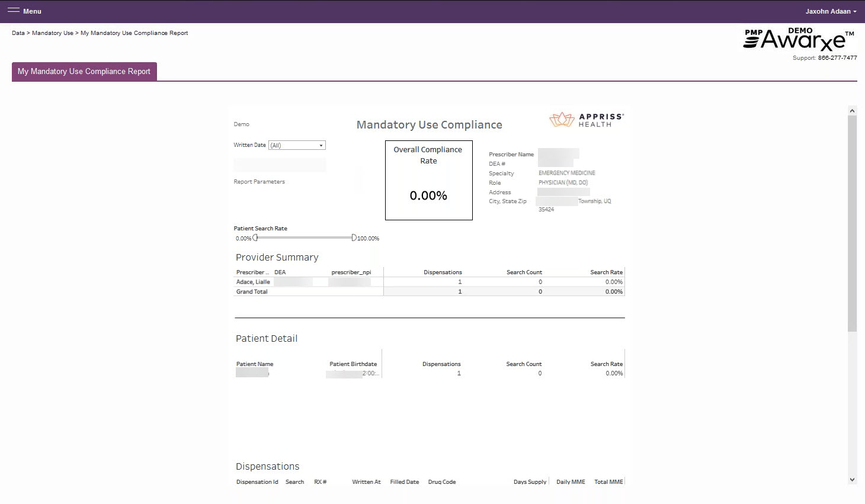Click the DEA column header in Provider Summary
The image size is (865, 504).
(280, 272)
